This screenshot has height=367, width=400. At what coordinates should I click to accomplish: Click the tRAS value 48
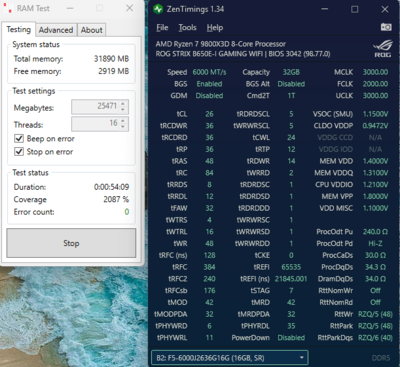point(209,161)
